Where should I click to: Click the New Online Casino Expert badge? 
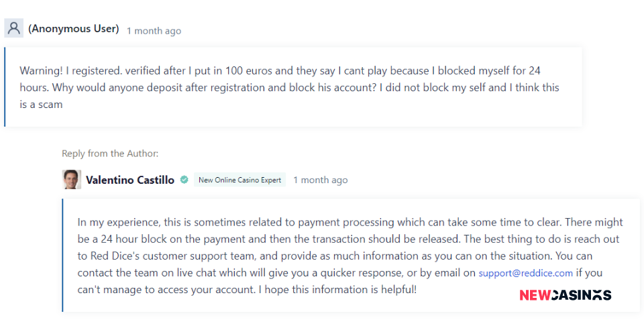[239, 180]
